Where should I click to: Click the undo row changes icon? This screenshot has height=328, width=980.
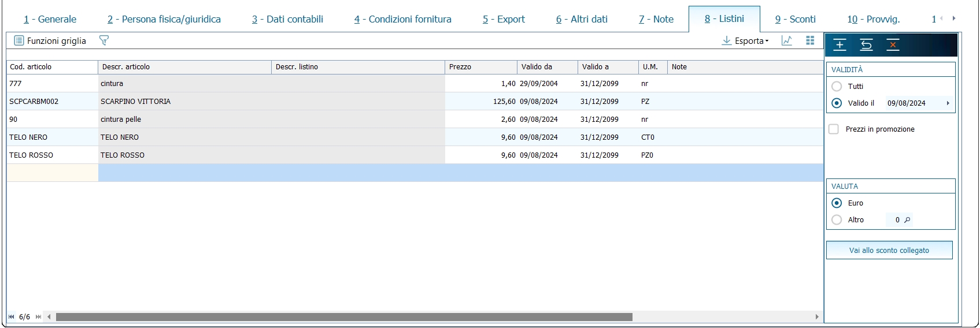click(866, 45)
